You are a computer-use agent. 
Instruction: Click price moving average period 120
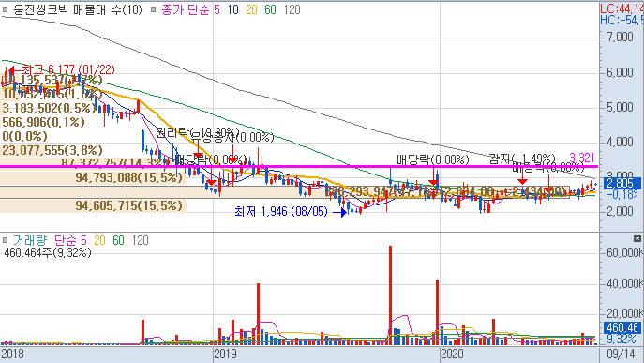(292, 9)
